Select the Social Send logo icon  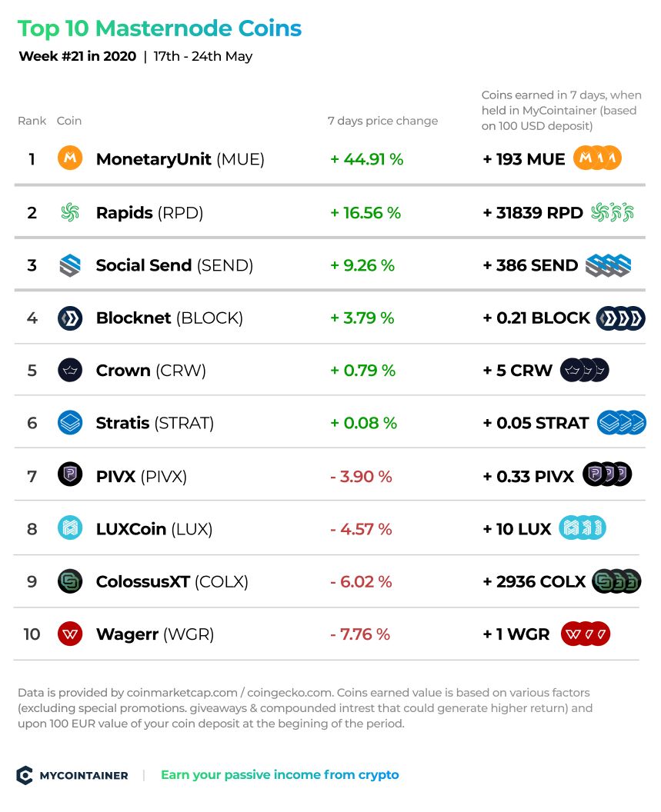70,265
